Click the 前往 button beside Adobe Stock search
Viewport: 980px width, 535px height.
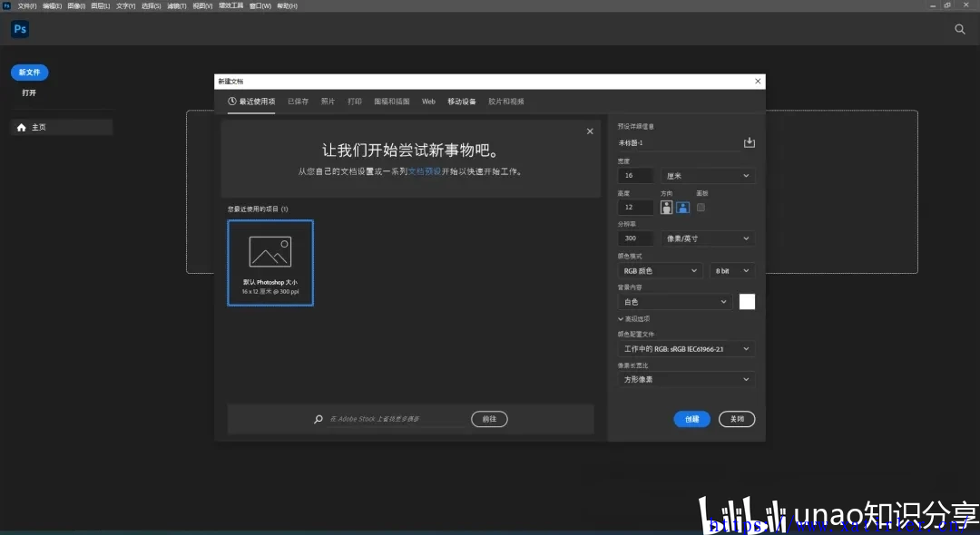489,419
